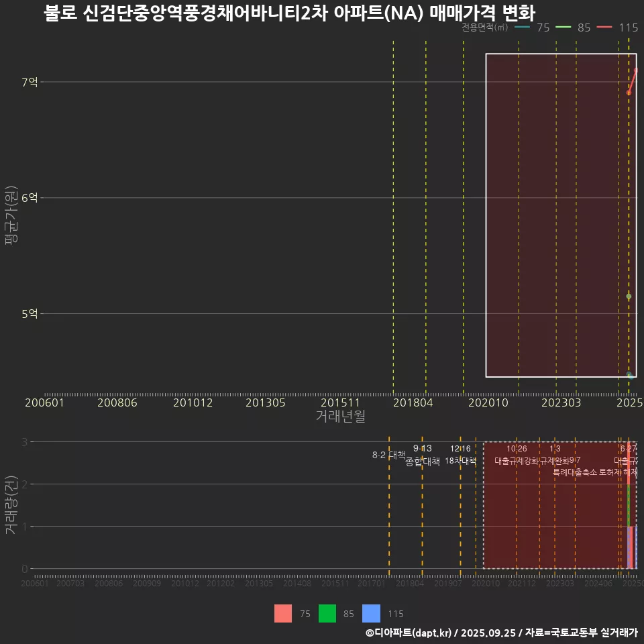This screenshot has height=644, width=644.
Task: Click the 9·13 종합대책 policy label
Action: [423, 455]
